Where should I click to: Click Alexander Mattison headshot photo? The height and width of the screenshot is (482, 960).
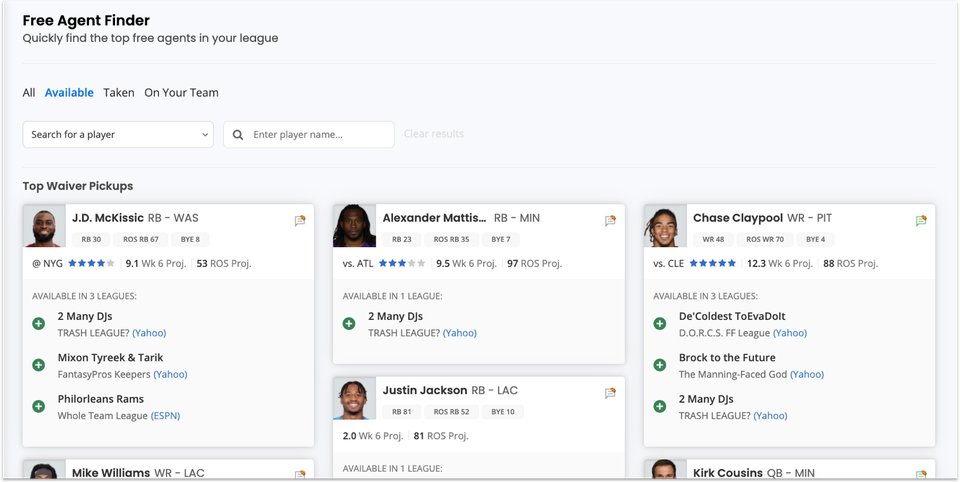tap(354, 225)
